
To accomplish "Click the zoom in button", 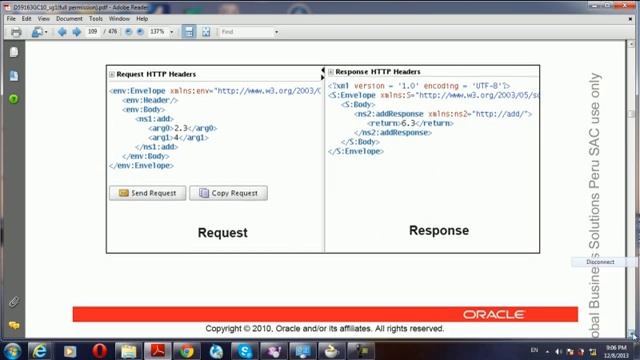I will tap(140, 31).
